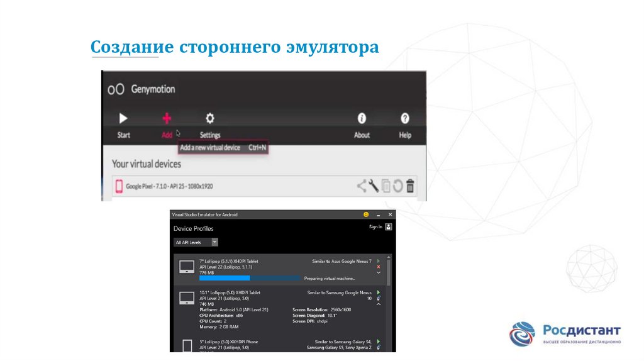Click Sign in link in Visual Studio Emulator
The height and width of the screenshot is (361, 644).
click(x=375, y=226)
